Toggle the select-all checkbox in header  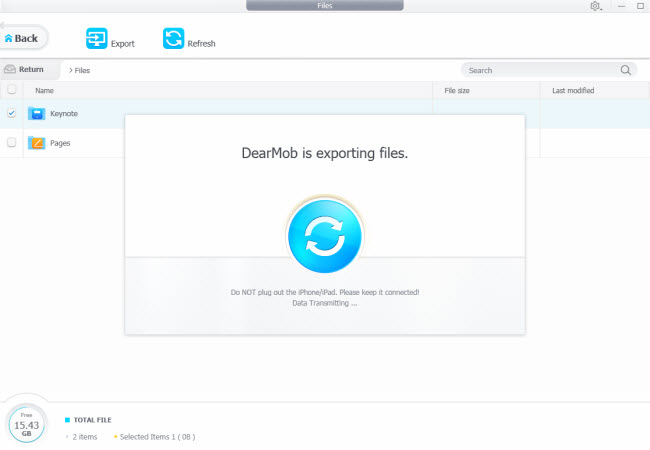click(12, 89)
